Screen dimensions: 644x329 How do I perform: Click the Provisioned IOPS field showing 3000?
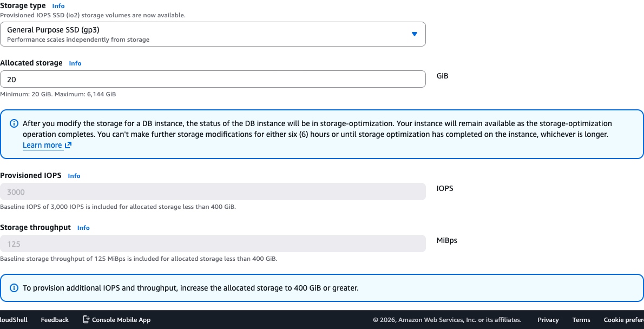coord(213,192)
